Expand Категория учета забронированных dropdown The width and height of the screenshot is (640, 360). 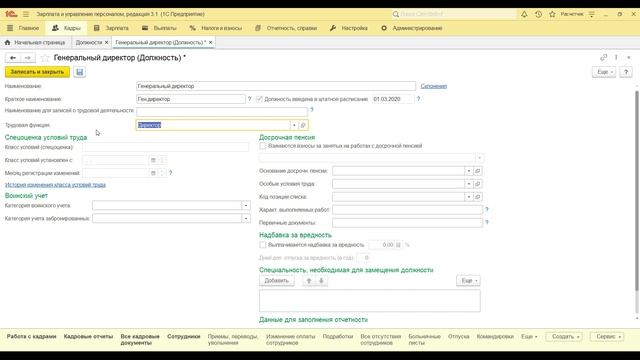[246, 219]
